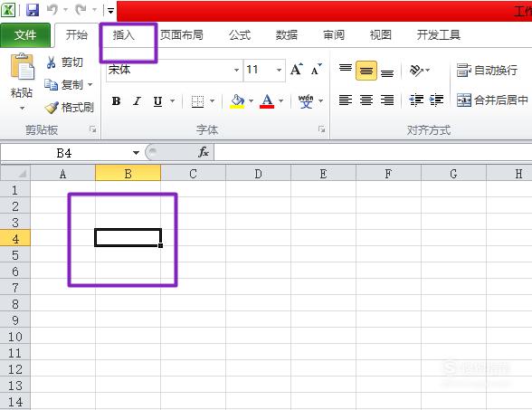Viewport: 532px width, 410px height.
Task: Switch to the 页面布局 tab
Action: (182, 35)
